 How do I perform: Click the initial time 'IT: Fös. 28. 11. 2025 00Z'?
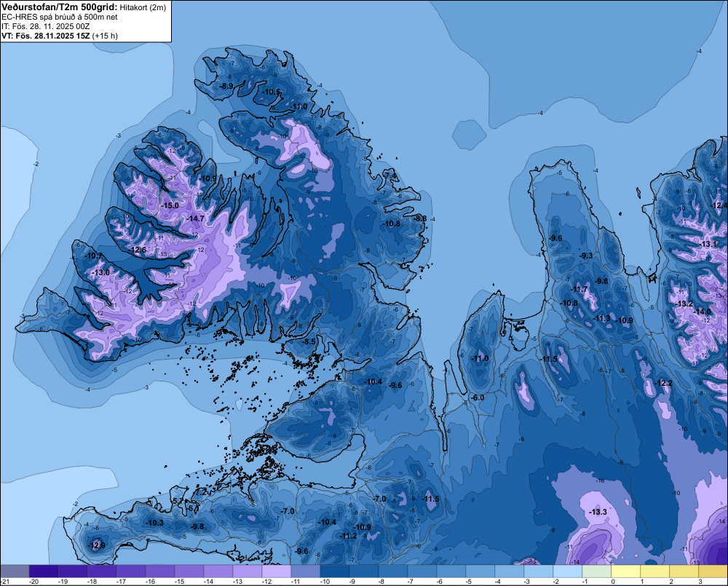click(x=45, y=26)
